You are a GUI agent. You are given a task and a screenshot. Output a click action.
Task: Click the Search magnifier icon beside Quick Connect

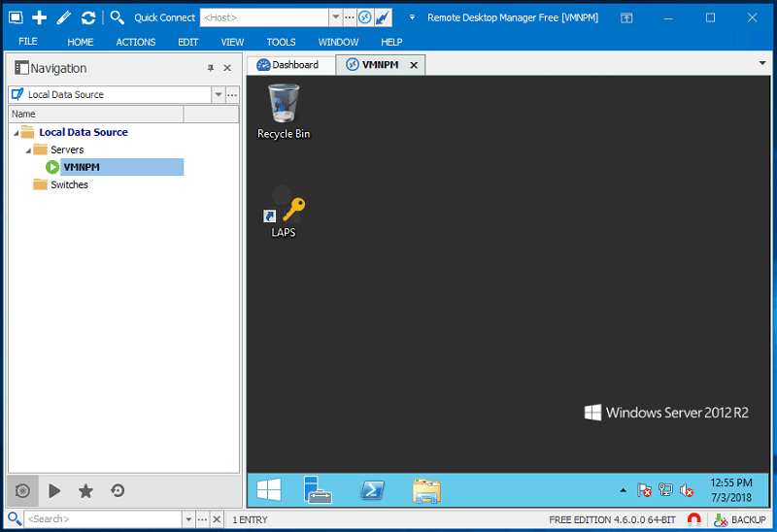click(x=117, y=17)
